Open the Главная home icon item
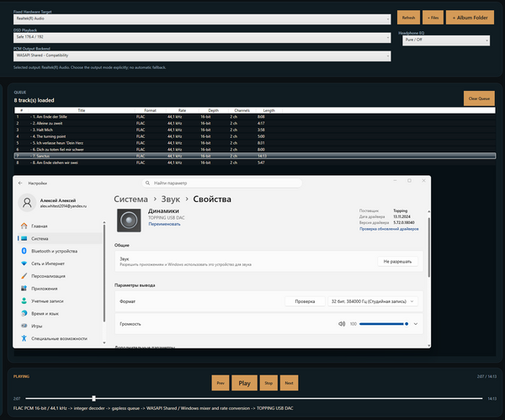Screen dimensions: 505x420 [24, 226]
